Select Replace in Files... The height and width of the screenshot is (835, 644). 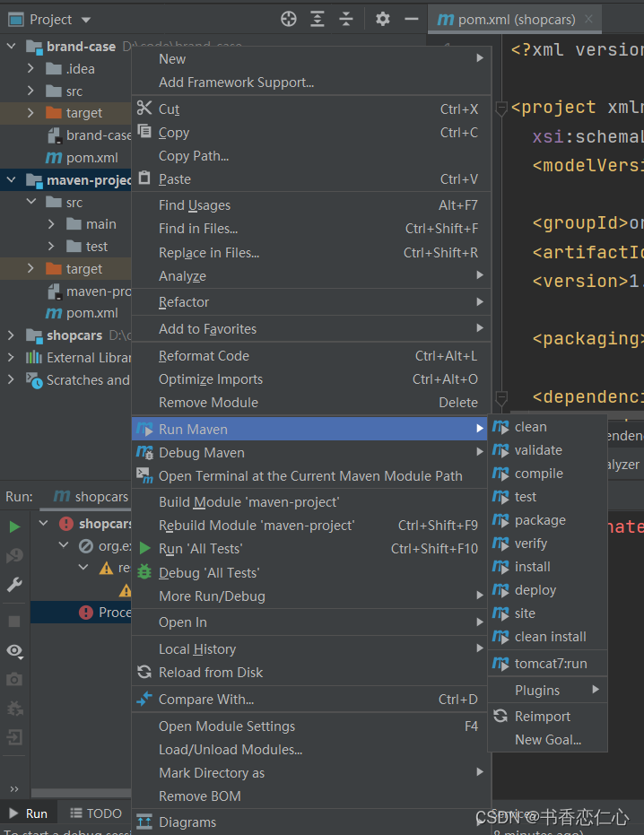[x=310, y=252]
